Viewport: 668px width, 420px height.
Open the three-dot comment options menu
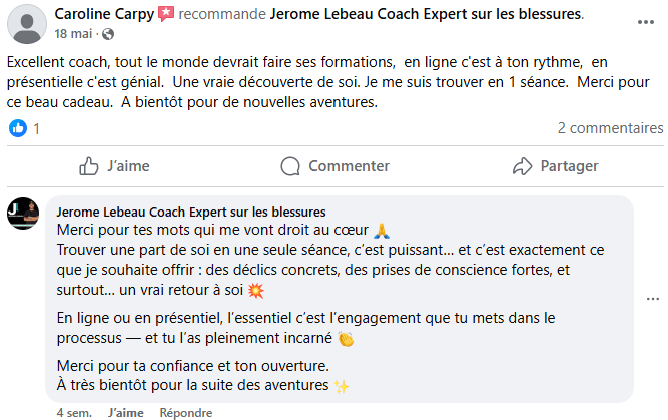point(653,298)
